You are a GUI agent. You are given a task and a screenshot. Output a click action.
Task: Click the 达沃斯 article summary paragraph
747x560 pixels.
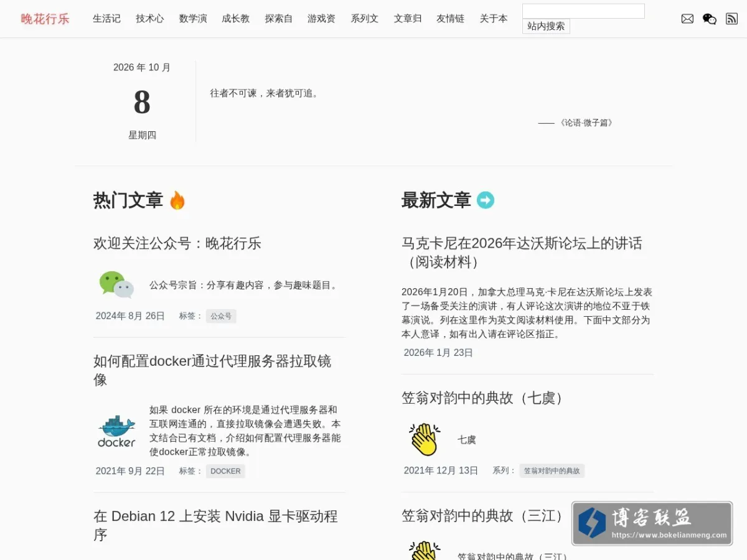pos(527,313)
